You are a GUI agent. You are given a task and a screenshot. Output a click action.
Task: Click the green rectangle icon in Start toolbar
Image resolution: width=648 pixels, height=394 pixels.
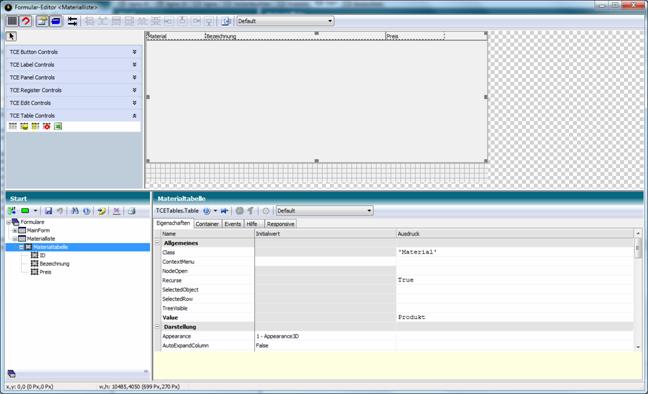(x=25, y=211)
